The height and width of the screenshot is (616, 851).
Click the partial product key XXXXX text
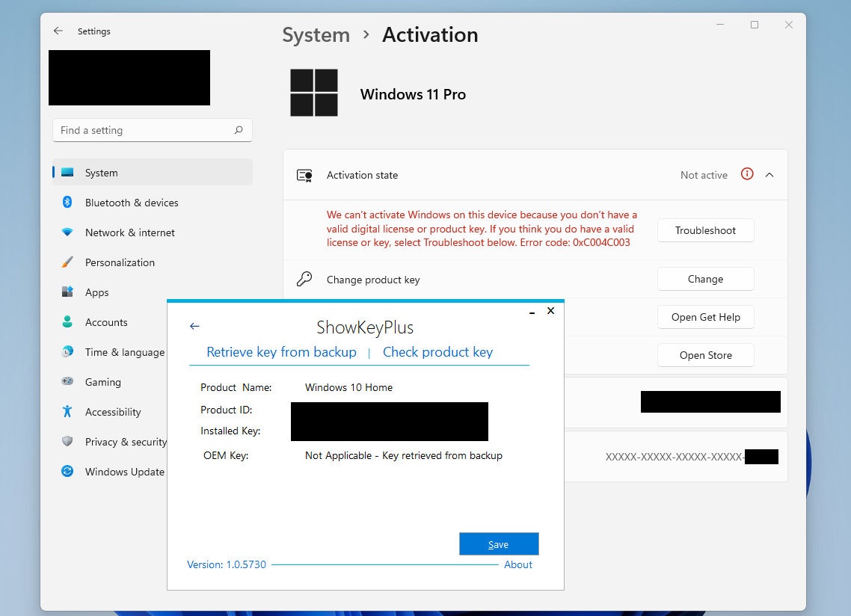[x=675, y=457]
